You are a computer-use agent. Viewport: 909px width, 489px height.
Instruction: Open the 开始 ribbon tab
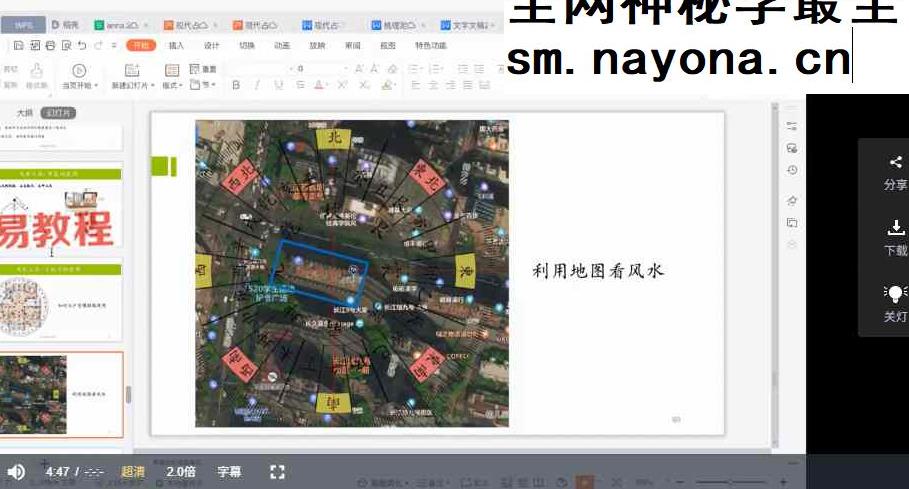141,45
